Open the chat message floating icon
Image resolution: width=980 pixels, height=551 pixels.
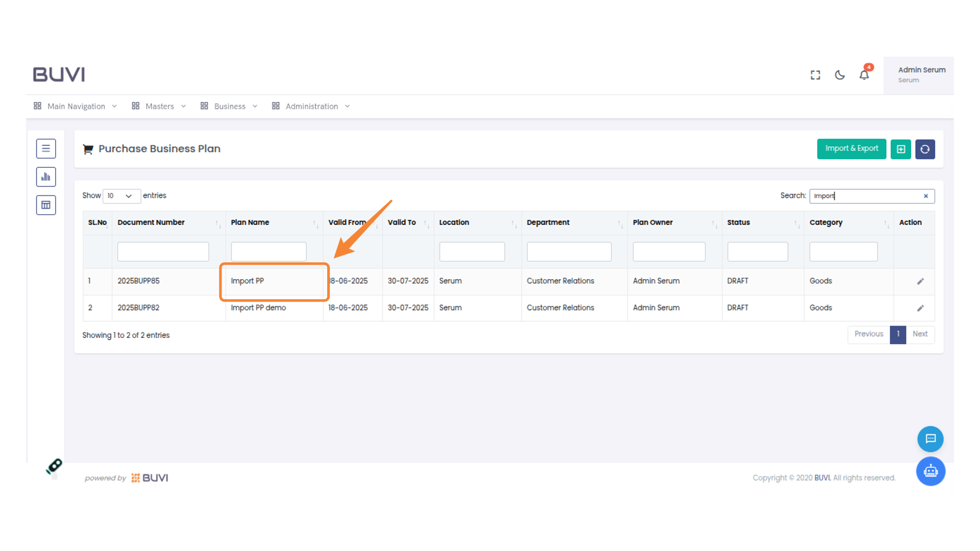pos(930,439)
